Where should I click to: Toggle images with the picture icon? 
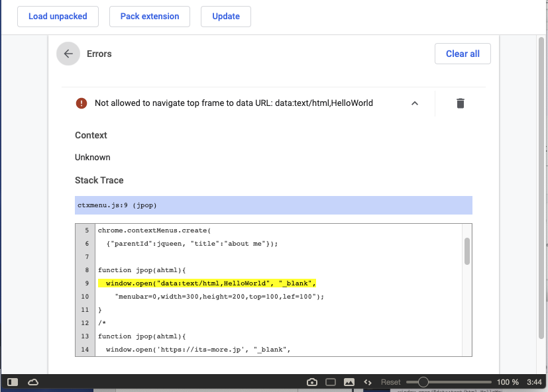click(x=349, y=382)
